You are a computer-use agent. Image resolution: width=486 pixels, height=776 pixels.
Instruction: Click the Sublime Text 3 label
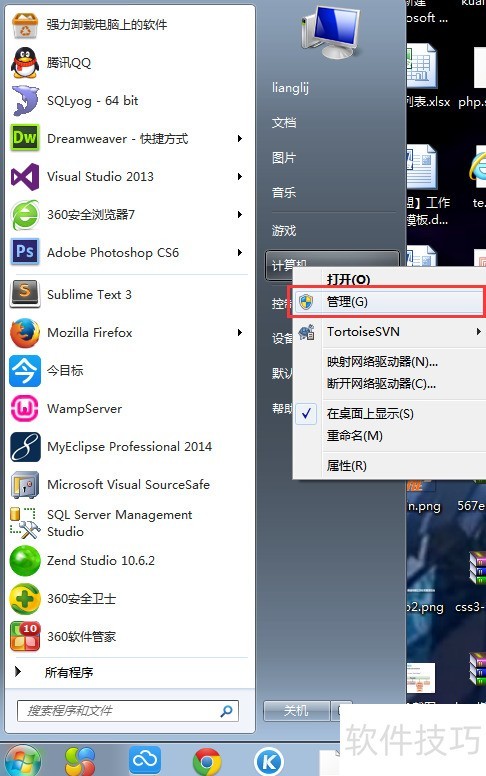click(x=90, y=294)
